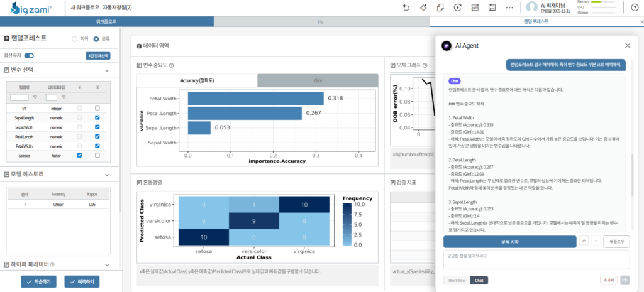Save workflow with the floppy disk icon
The width and height of the screenshot is (644, 292).
492,8
